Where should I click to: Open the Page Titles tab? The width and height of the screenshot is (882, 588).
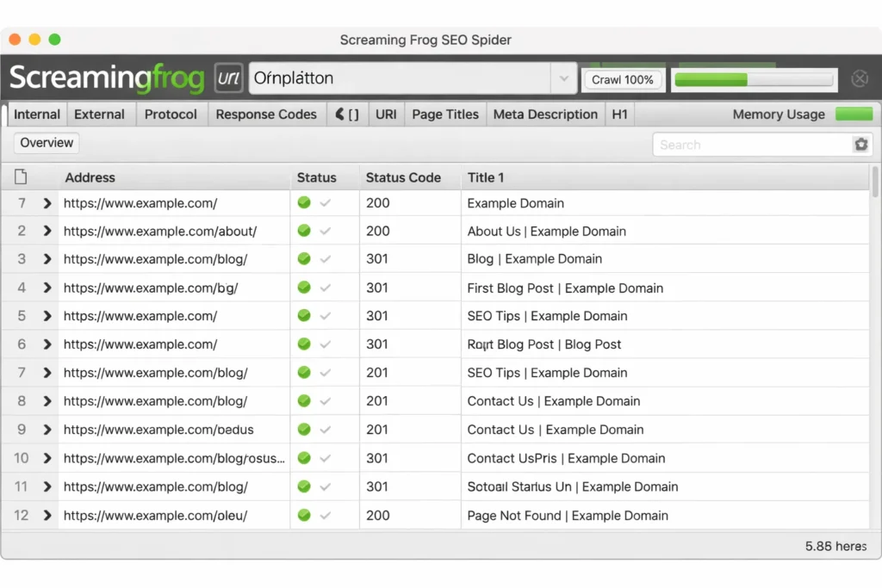[444, 114]
